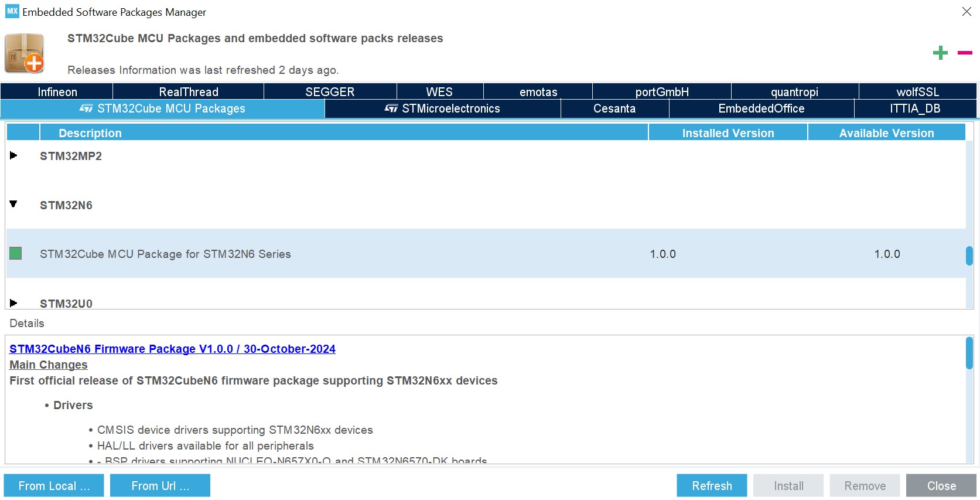This screenshot has height=500, width=980.
Task: Open the emotas tab
Action: 538,91
